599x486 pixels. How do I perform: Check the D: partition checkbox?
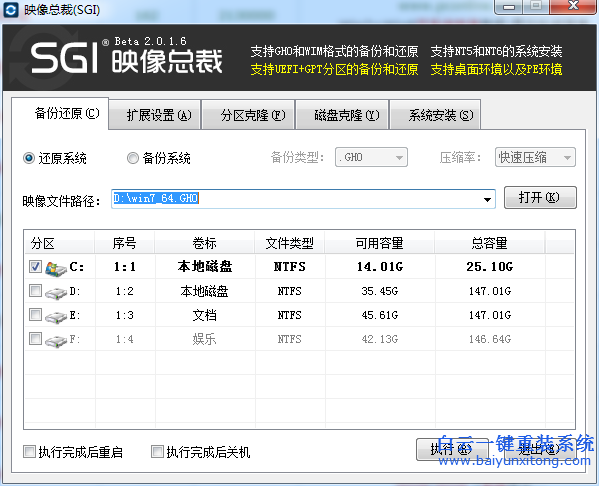click(x=36, y=291)
